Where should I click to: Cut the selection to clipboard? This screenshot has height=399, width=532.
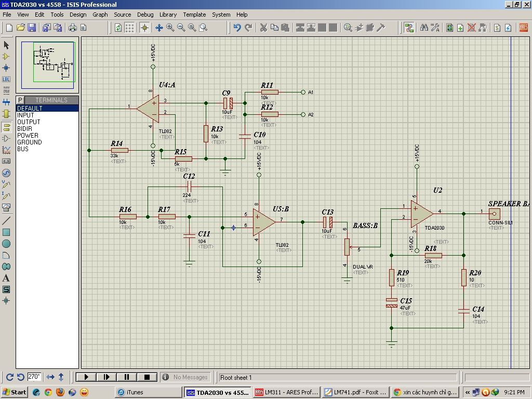tap(263, 28)
